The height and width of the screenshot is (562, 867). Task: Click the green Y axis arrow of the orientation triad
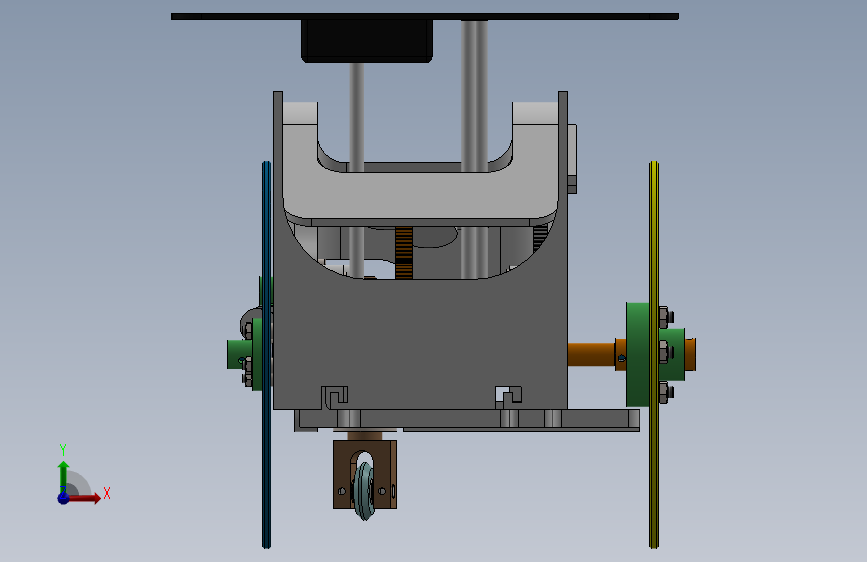click(x=63, y=477)
